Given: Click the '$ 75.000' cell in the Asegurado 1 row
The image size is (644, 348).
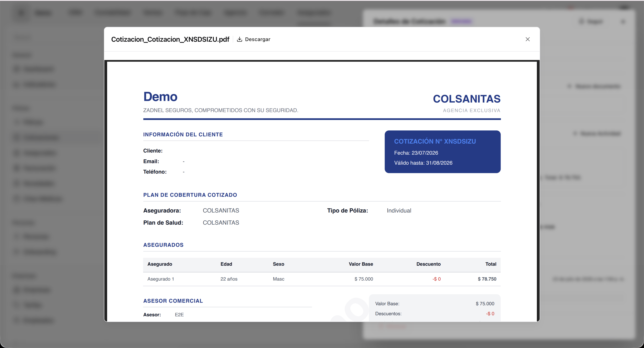Looking at the screenshot, I should 364,279.
